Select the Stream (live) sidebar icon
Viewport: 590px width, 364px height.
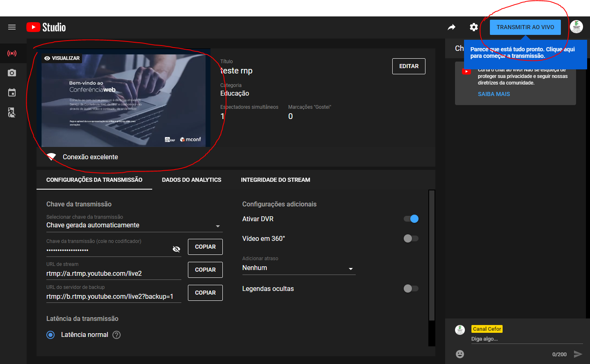point(12,53)
